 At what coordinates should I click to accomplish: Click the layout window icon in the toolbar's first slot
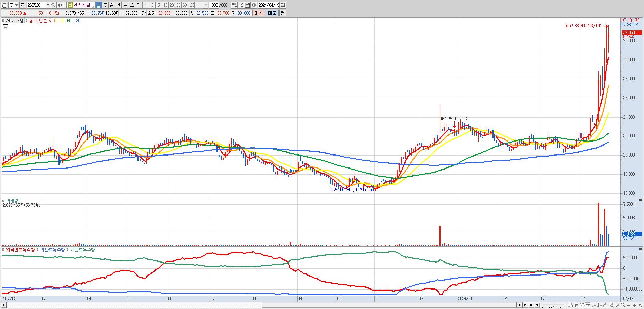(x=4, y=5)
